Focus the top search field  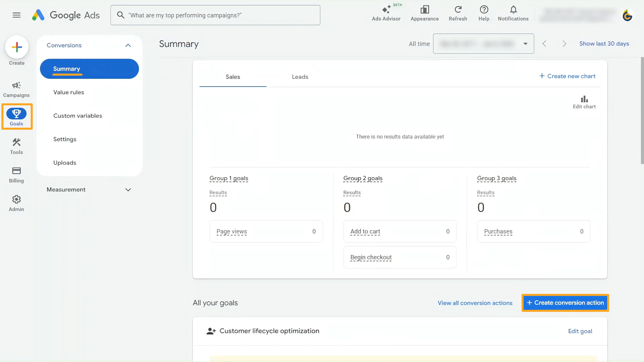(x=215, y=15)
